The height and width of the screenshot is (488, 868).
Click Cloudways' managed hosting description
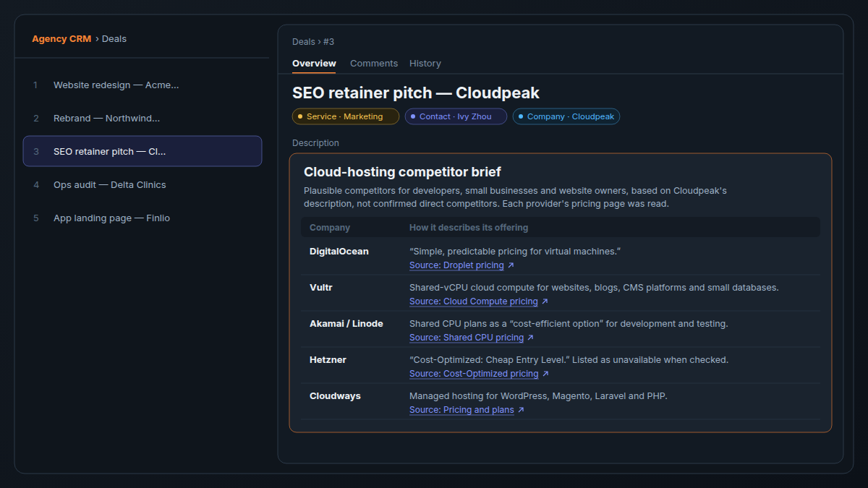pos(538,396)
